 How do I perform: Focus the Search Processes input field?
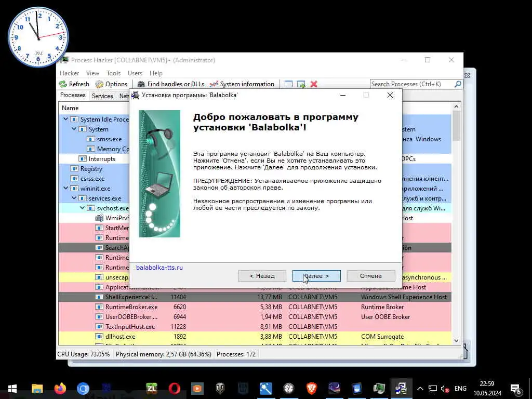[412, 84]
